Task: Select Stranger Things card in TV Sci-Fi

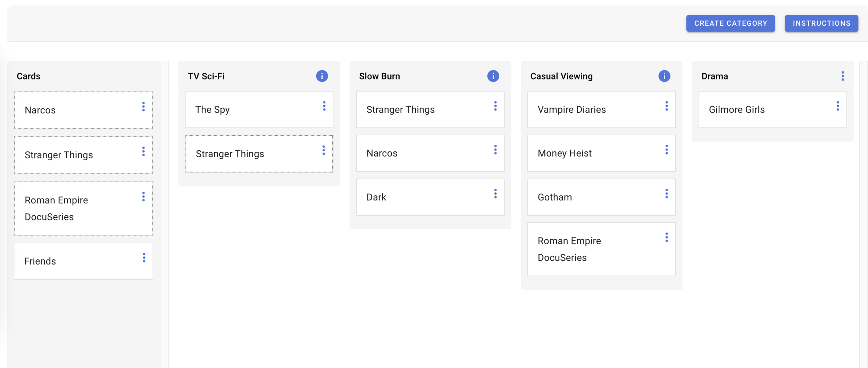Action: [x=259, y=154]
